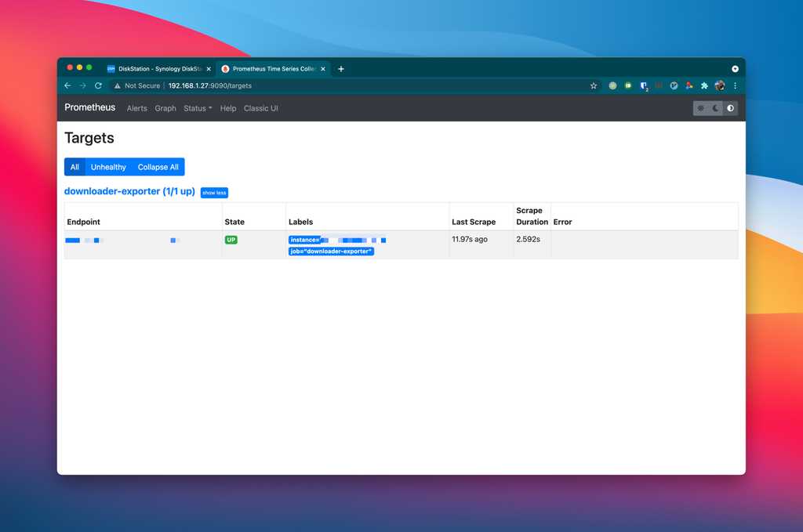Close the DiskStation tab
Screen dimensions: 803x532
[x=209, y=69]
